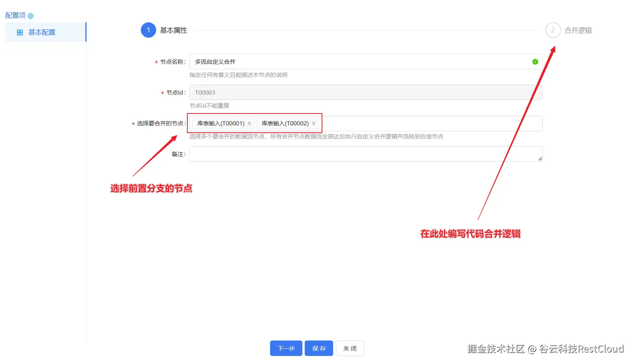The image size is (634, 364).
Task: Click the 保存 button
Action: tap(319, 348)
